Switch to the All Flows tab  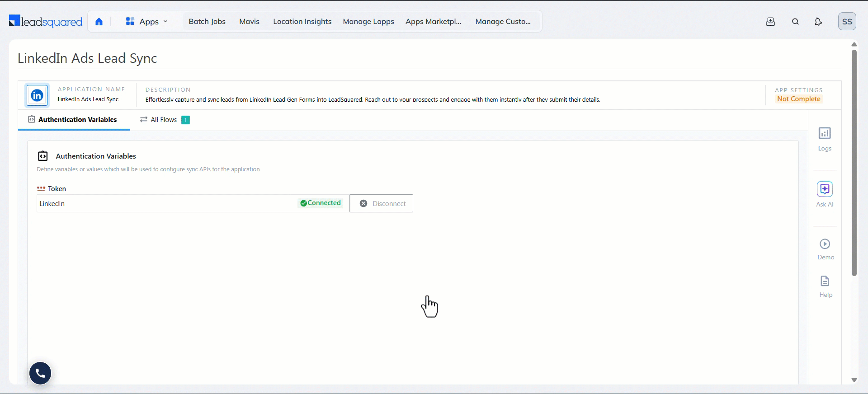click(165, 120)
